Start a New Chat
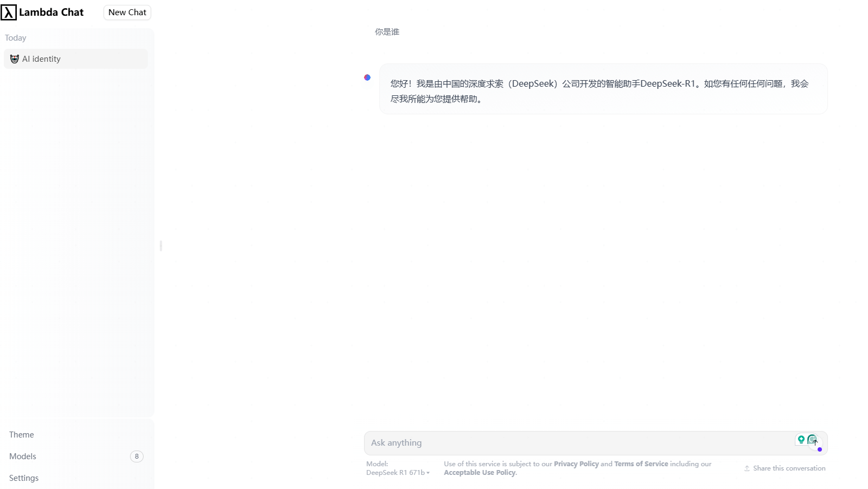The height and width of the screenshot is (489, 868). (127, 12)
